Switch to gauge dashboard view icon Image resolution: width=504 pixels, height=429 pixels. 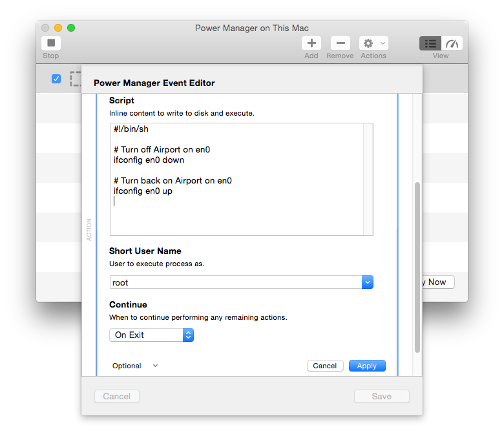[x=452, y=43]
